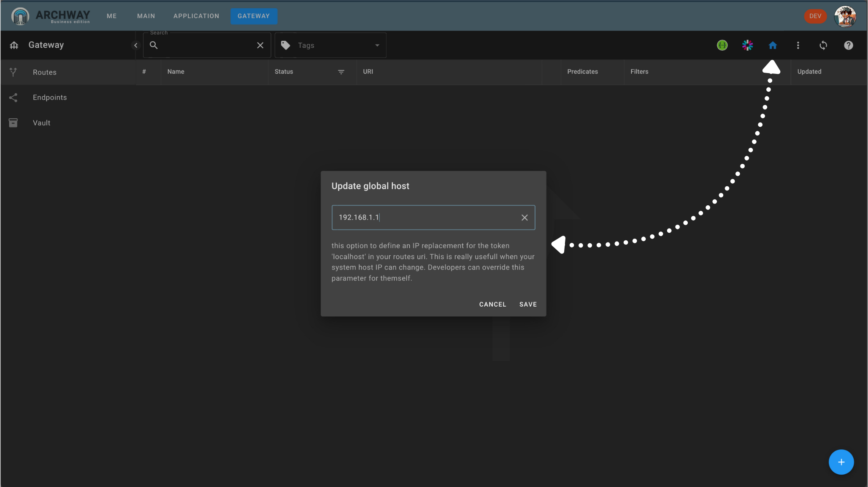This screenshot has height=487, width=868.
Task: Toggle the status filter on Routes
Action: (x=341, y=72)
